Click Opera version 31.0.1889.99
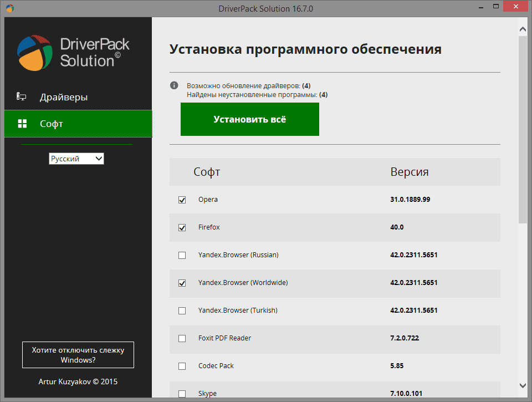 pos(410,199)
